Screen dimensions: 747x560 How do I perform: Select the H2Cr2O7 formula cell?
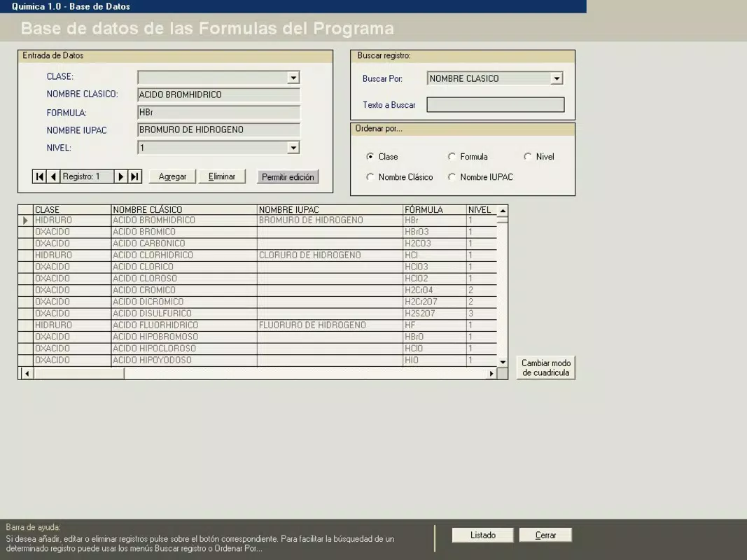[435, 302]
